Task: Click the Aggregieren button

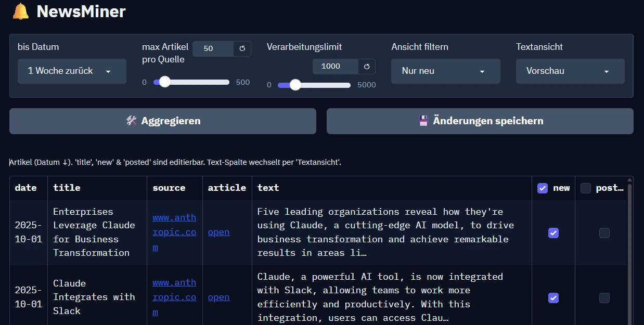Action: tap(163, 121)
